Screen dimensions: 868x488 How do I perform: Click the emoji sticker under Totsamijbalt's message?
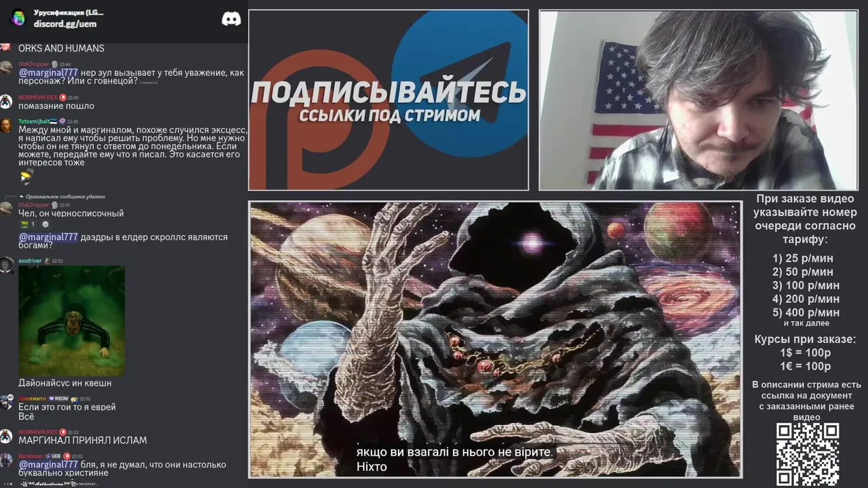pos(26,177)
